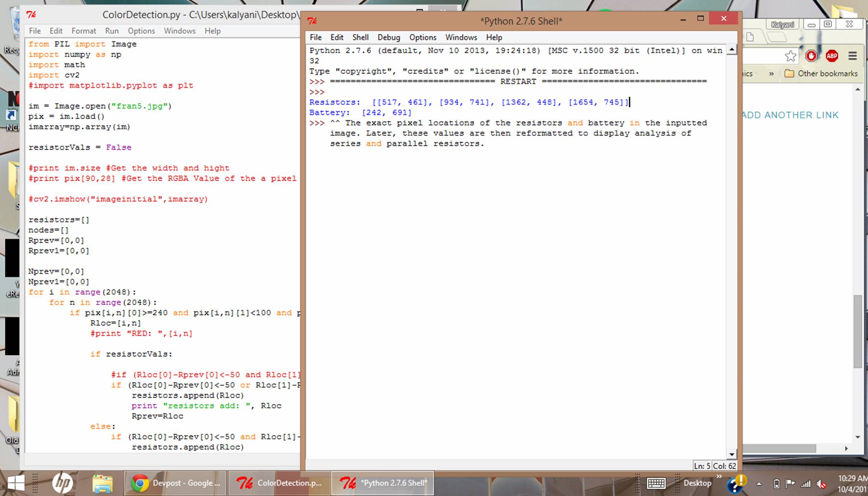Open the Chrome hamburger menu icon
This screenshot has width=868, height=496.
click(x=852, y=56)
